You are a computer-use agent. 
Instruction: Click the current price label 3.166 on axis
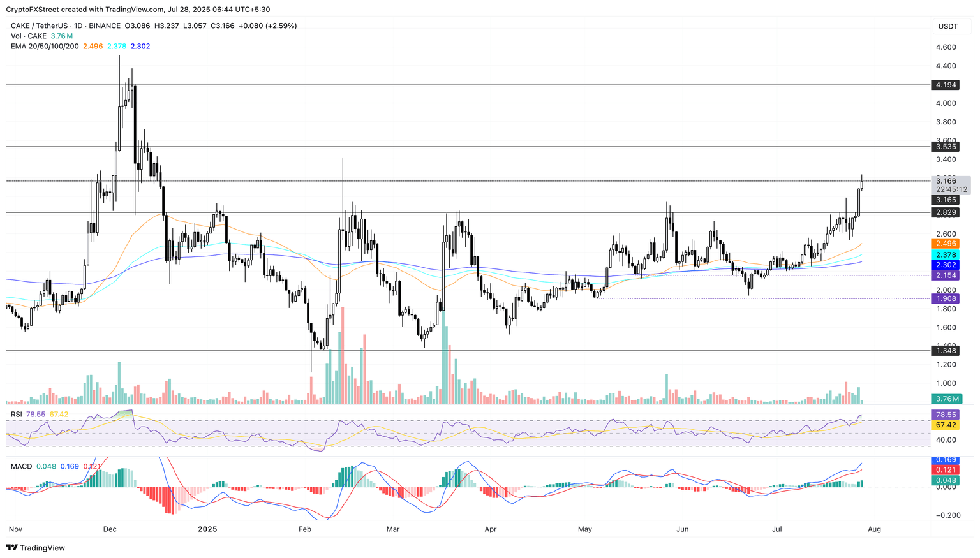point(946,181)
